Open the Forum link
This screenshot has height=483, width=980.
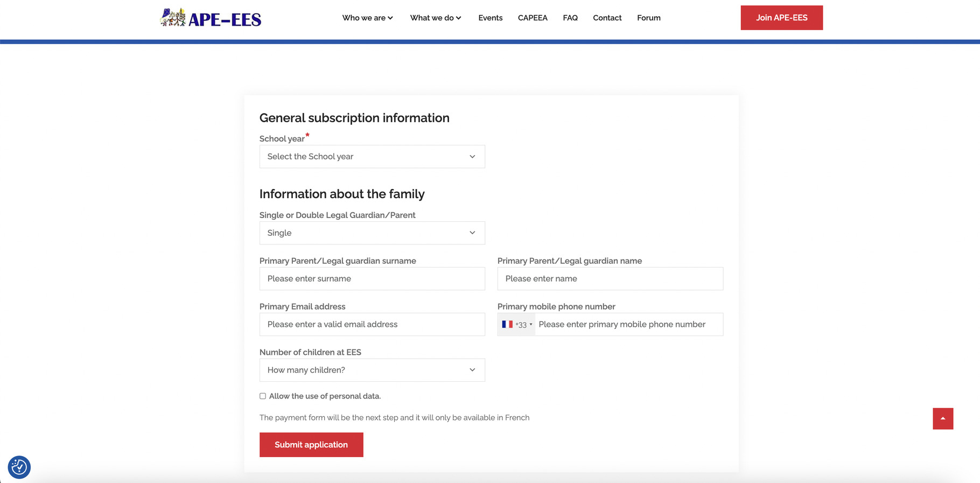pos(649,18)
